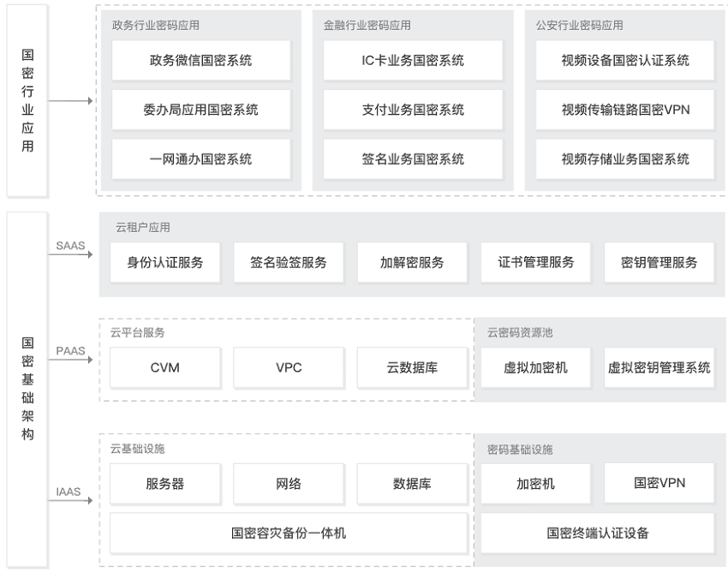Open the 证书管理服务 box

[x=536, y=263]
